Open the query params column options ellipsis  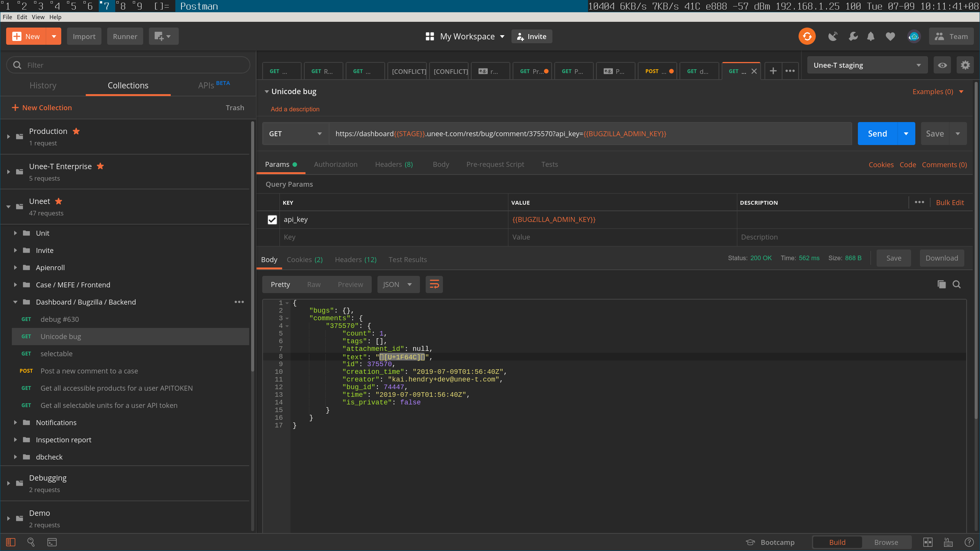pos(919,202)
